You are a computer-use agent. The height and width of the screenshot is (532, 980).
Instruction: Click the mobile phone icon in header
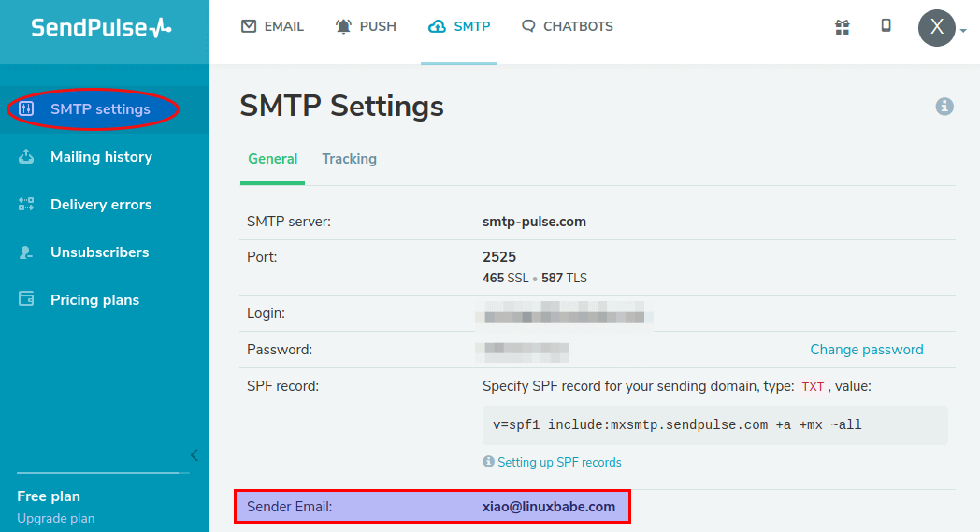click(886, 26)
